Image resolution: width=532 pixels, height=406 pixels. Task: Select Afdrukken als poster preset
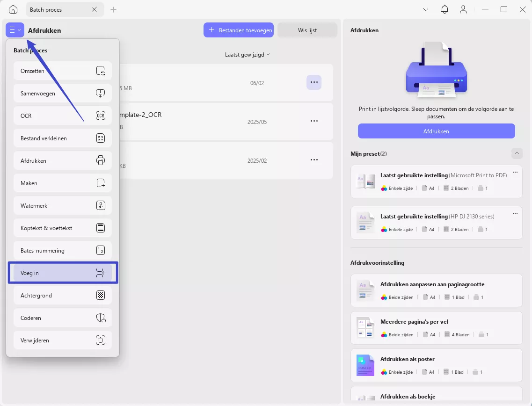[437, 365]
